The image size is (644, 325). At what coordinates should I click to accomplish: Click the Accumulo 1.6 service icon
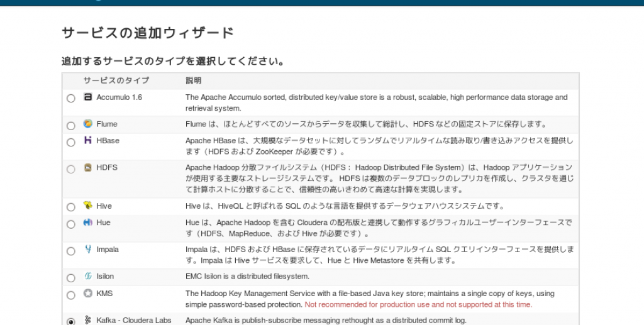click(87, 97)
